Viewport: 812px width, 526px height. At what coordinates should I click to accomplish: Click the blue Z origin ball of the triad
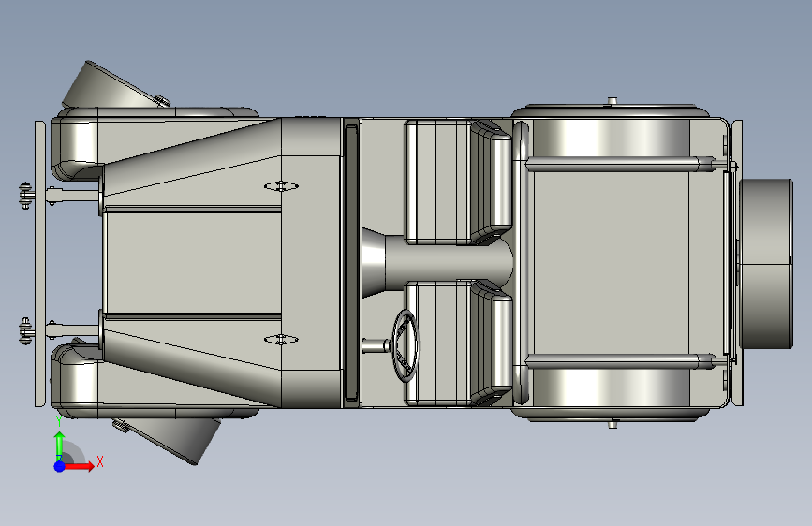[60, 466]
